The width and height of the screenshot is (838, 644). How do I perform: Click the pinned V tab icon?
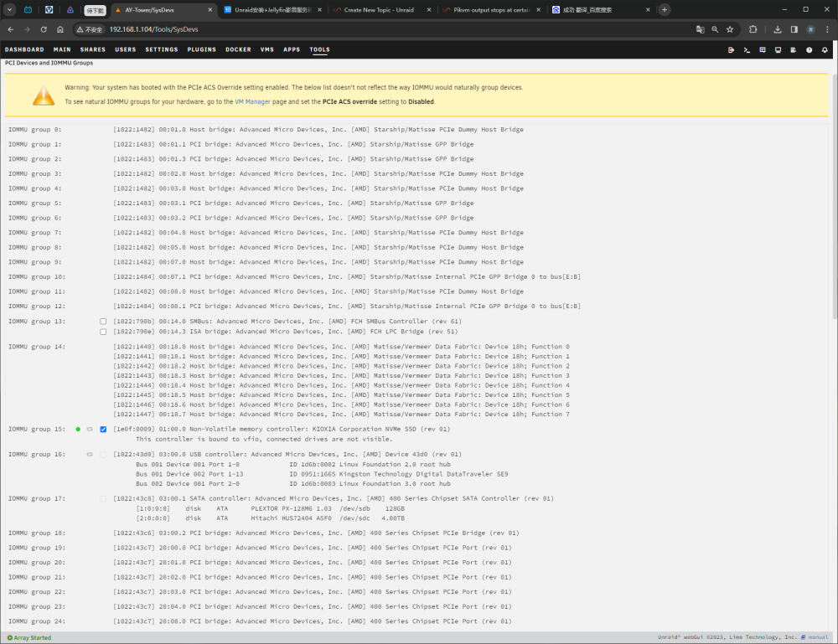(x=49, y=9)
